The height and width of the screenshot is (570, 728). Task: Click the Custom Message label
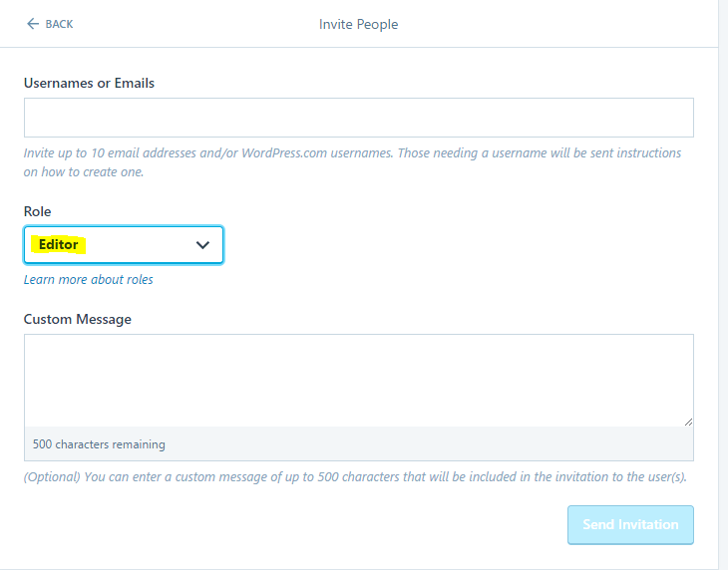(78, 319)
